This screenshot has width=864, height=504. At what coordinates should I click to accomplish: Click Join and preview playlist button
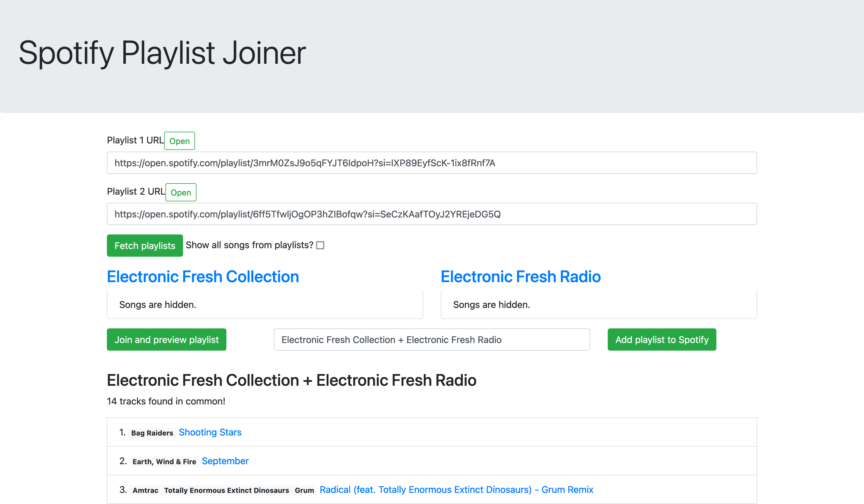[166, 340]
